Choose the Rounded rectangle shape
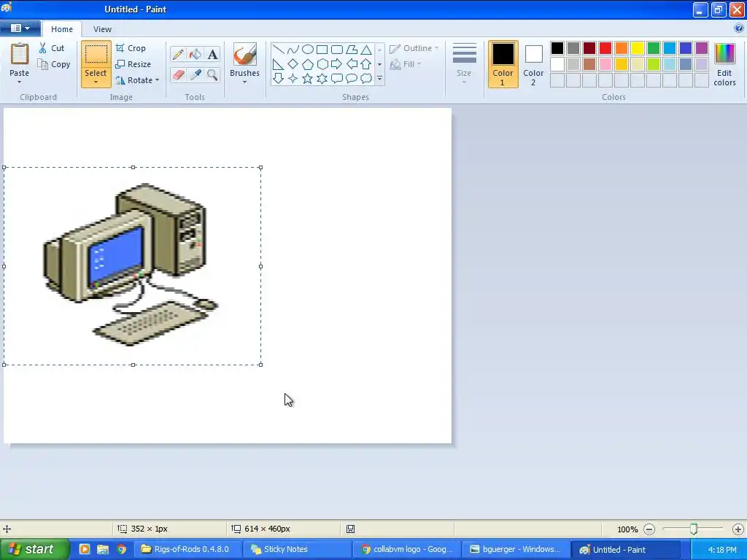This screenshot has width=747, height=560. coord(337,50)
